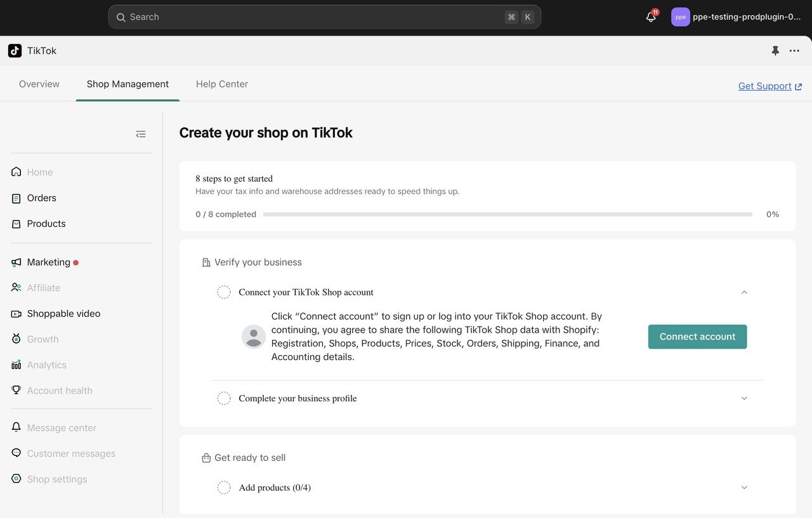This screenshot has width=812, height=518.
Task: Collapse the sidebar navigation panel
Action: point(141,134)
